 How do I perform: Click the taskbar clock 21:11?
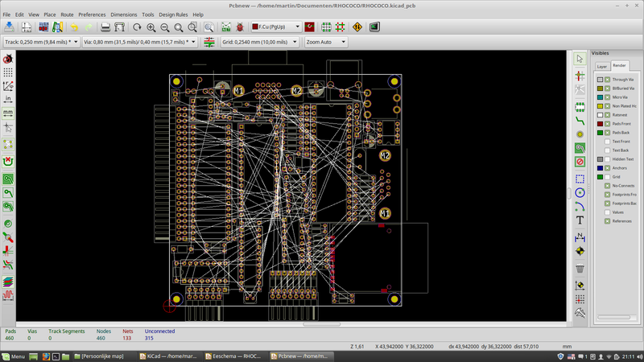click(x=630, y=356)
